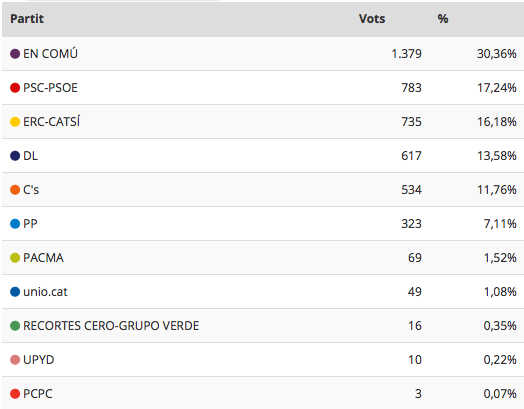Click the yellow ERC-CATSÍ color dot

coord(15,122)
